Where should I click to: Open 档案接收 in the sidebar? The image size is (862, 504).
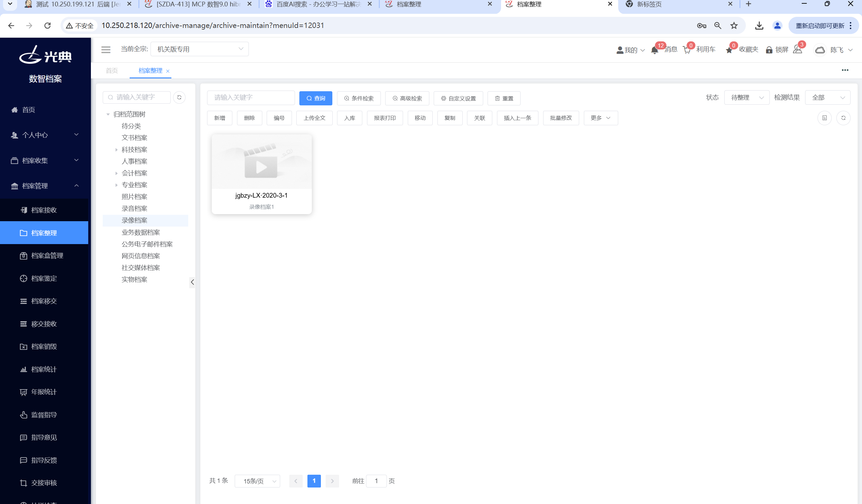click(44, 210)
